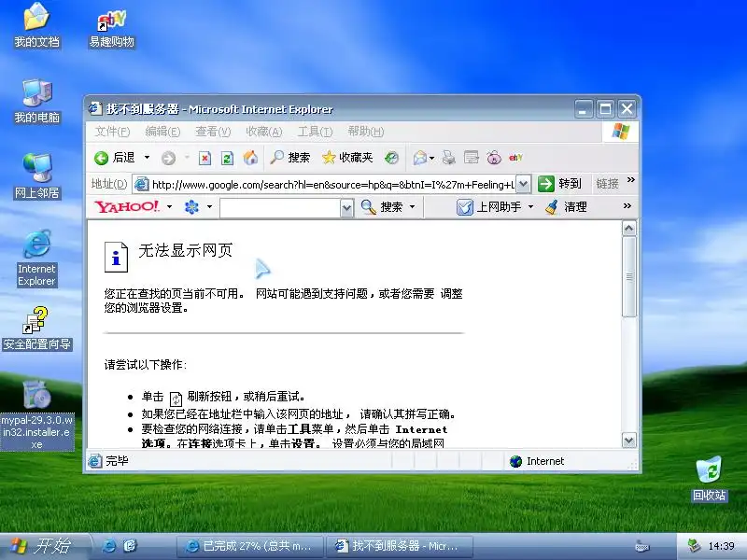Click the Yahoo toolbar 搜索 search button
This screenshot has width=747, height=560.
pos(382,207)
